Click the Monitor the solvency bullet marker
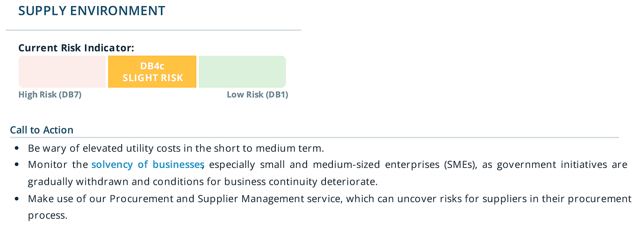This screenshot has width=644, height=232. [17, 165]
